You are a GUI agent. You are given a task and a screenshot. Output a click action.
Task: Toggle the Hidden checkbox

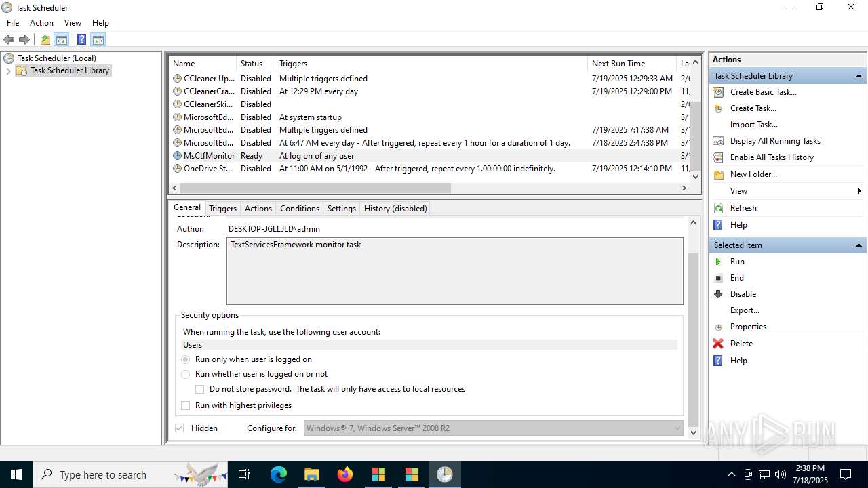pyautogui.click(x=180, y=428)
